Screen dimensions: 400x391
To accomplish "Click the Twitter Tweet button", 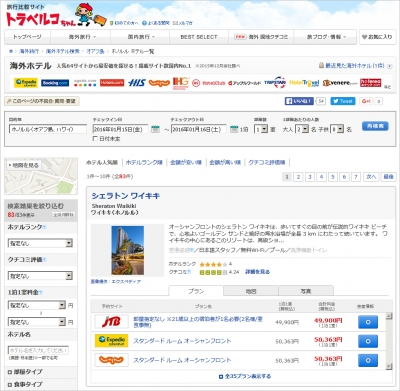I will click(343, 101).
